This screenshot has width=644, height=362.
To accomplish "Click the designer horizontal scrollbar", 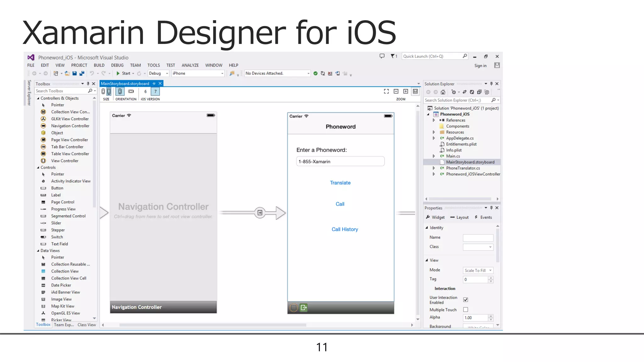I will 213,325.
